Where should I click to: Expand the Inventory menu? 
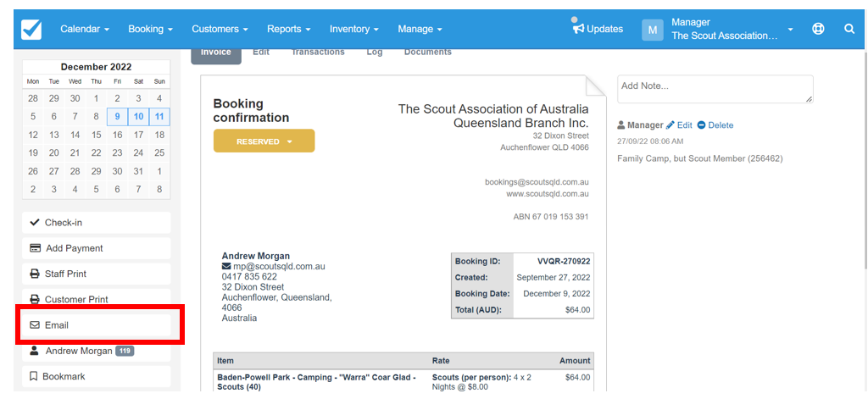pyautogui.click(x=353, y=29)
